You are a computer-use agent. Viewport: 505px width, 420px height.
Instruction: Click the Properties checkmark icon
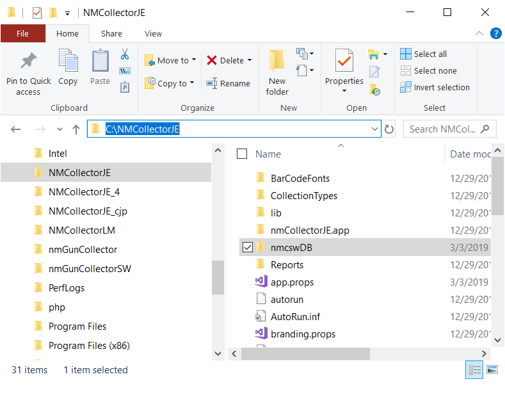tap(344, 60)
